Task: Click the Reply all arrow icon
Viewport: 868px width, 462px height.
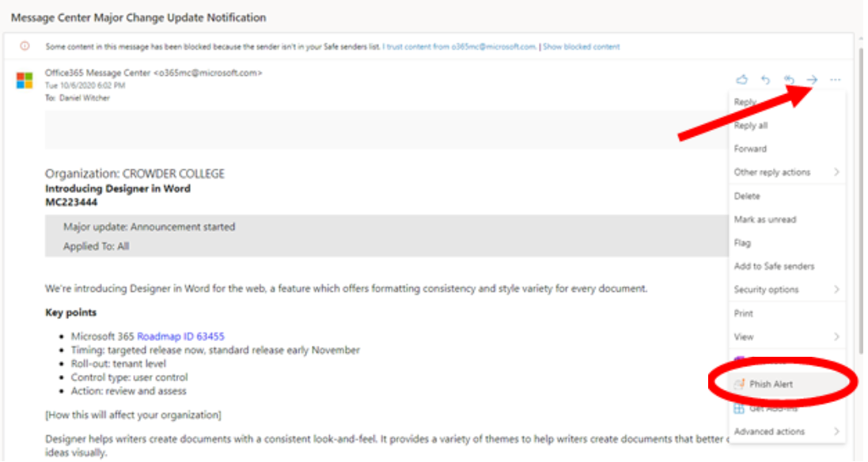Action: (x=789, y=80)
